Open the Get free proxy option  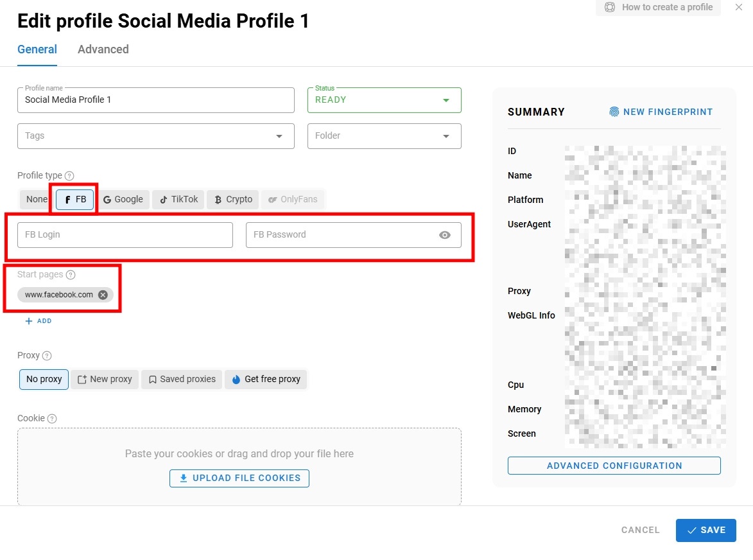[x=266, y=379]
